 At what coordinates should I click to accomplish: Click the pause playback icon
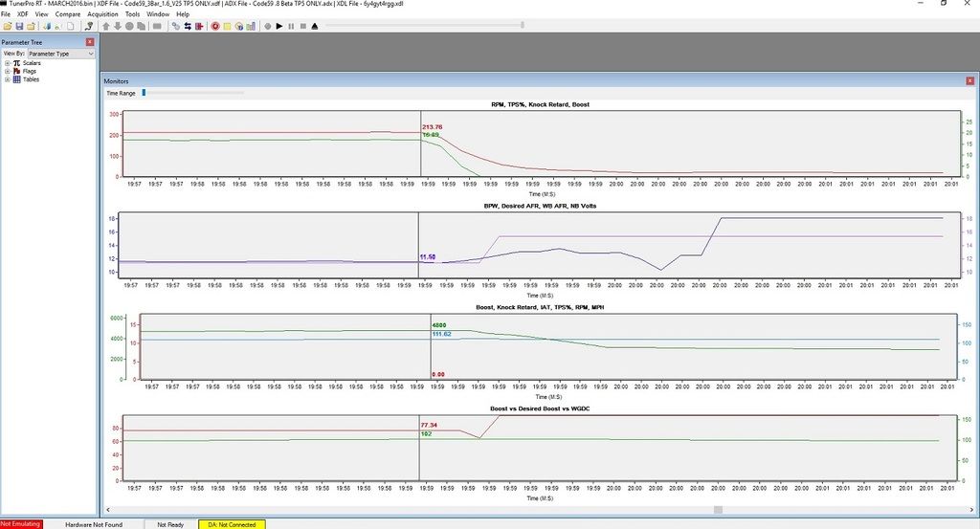[291, 26]
